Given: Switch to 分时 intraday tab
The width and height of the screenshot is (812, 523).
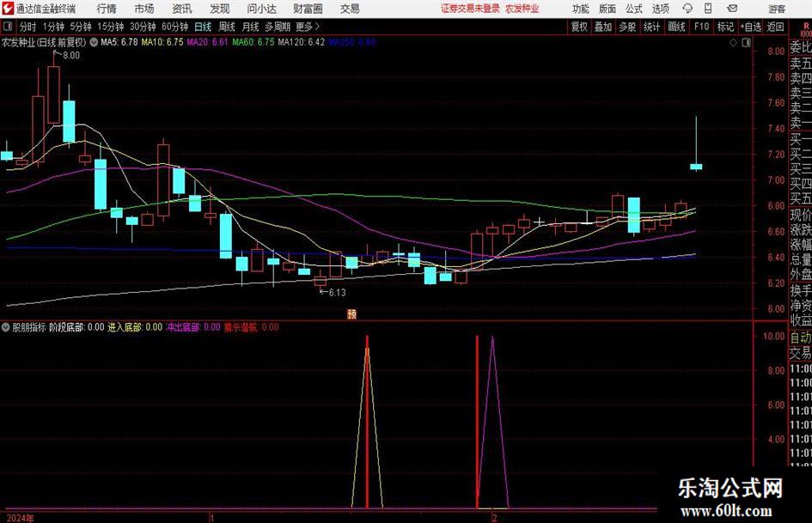Looking at the screenshot, I should point(28,27).
